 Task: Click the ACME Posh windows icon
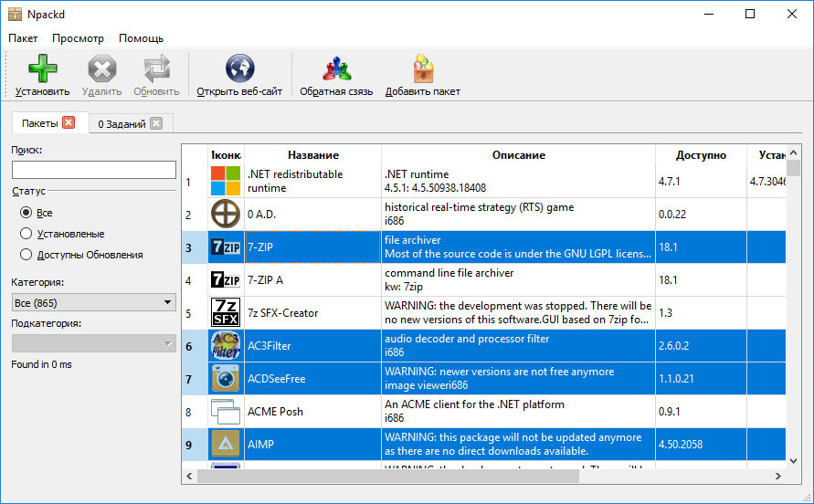click(226, 411)
